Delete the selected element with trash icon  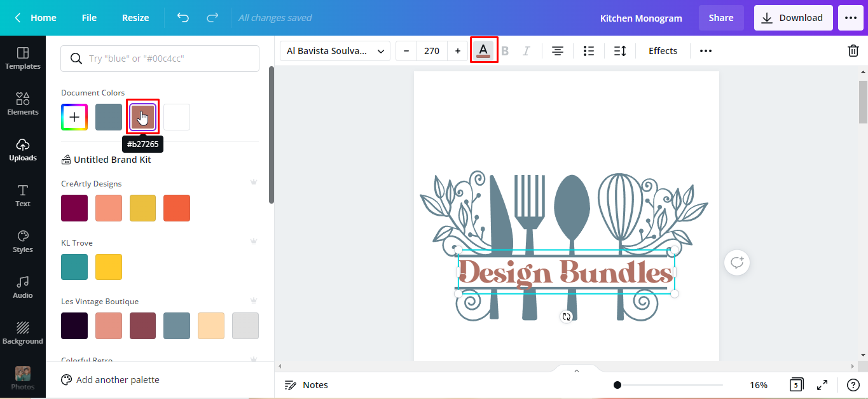[853, 51]
